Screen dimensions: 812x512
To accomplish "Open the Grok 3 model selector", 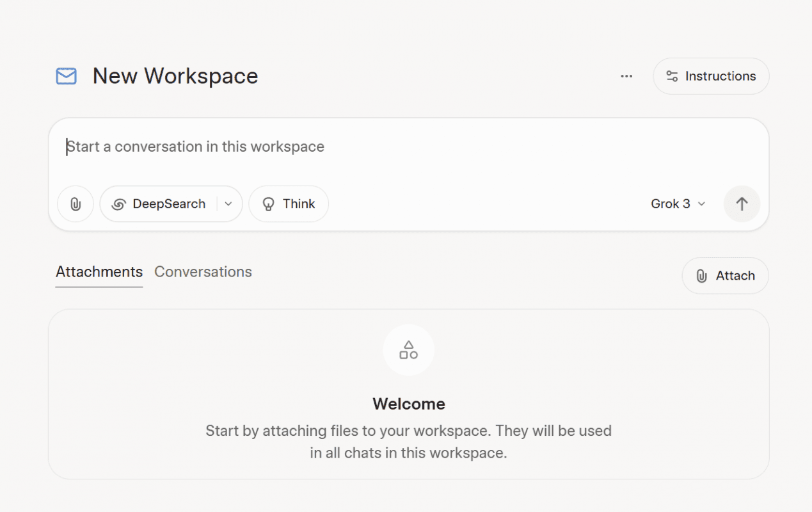I will point(678,204).
